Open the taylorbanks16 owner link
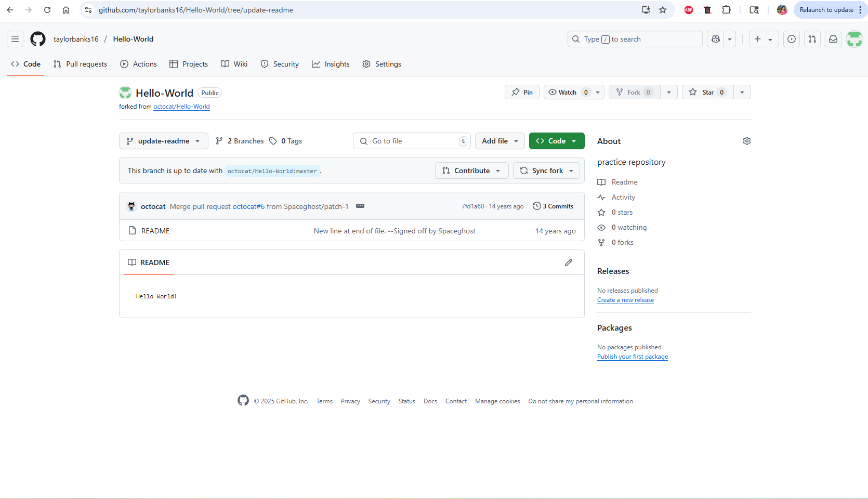The height and width of the screenshot is (499, 868). coord(76,39)
